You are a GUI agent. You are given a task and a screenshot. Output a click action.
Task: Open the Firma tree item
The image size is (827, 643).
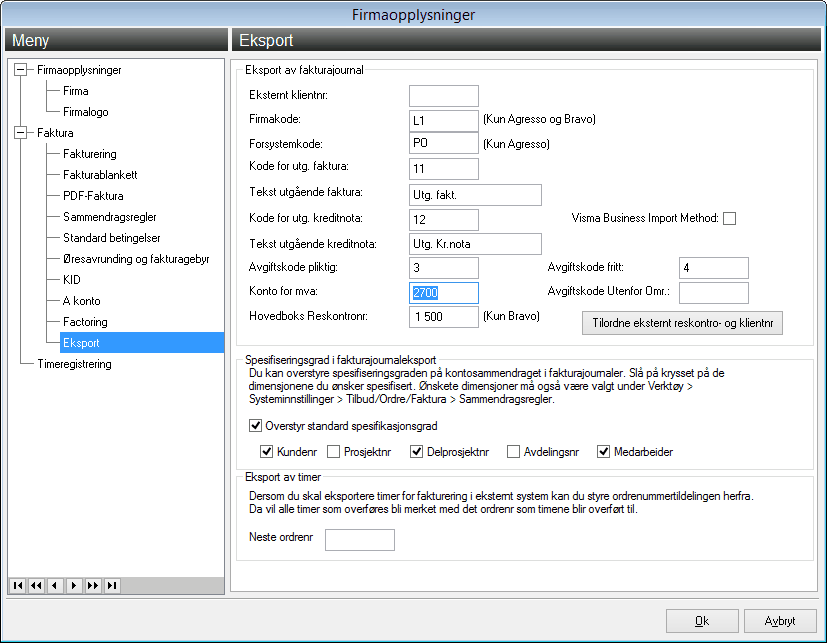(x=75, y=91)
